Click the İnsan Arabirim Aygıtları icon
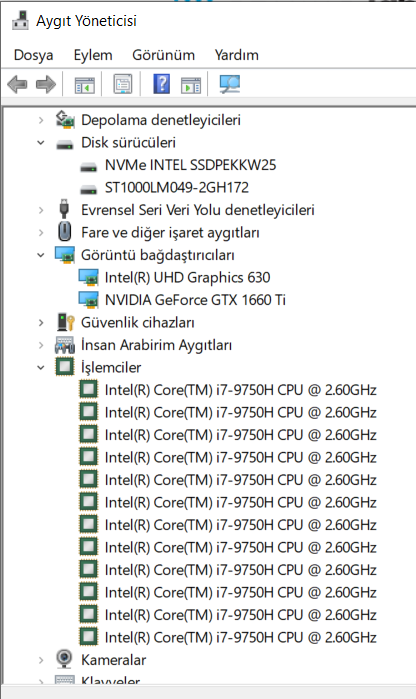The width and height of the screenshot is (416, 699). (65, 345)
